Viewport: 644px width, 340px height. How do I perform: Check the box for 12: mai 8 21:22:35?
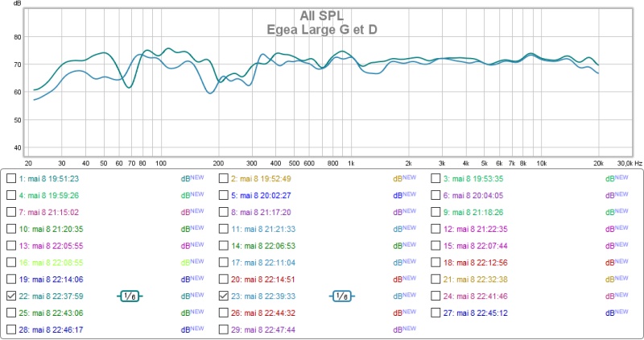[436, 229]
